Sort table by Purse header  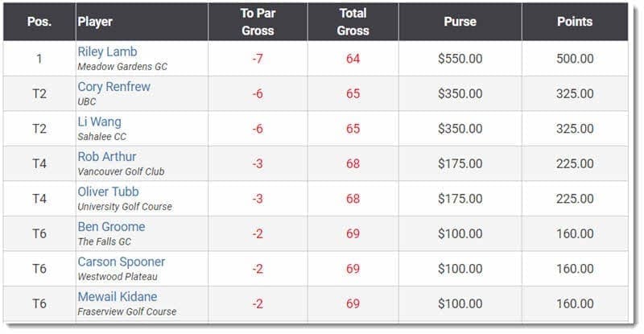460,22
